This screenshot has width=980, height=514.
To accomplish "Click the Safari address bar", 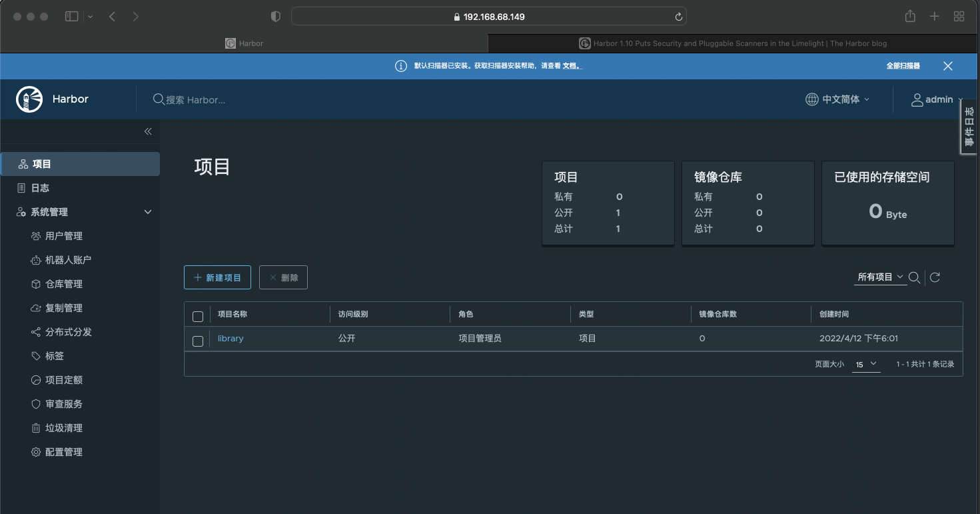I will click(x=489, y=17).
